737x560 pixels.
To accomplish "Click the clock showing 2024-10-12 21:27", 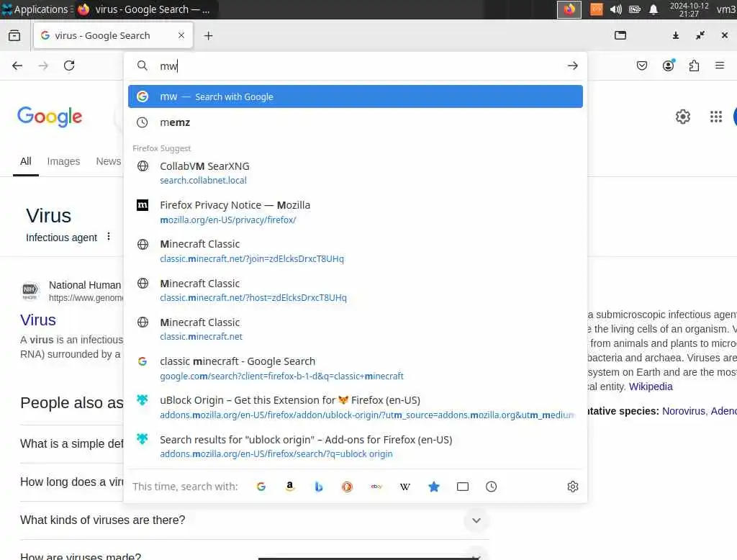I will coord(689,9).
